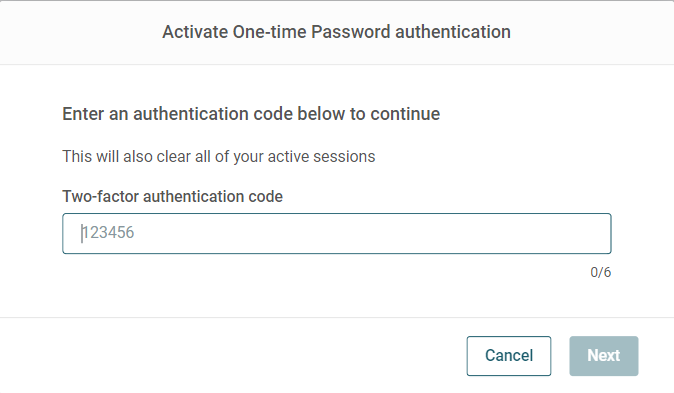Click the blank footer area left of Cancel
This screenshot has width=674, height=393.
pos(232,356)
